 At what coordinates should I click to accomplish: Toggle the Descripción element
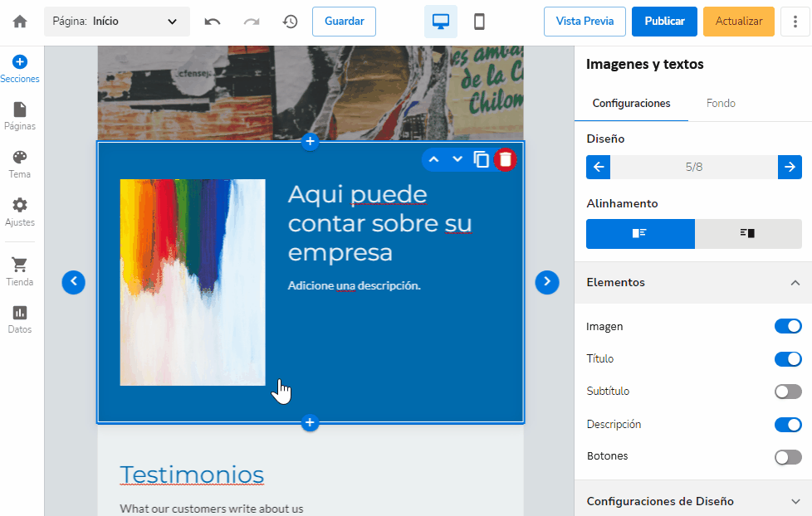(x=788, y=425)
